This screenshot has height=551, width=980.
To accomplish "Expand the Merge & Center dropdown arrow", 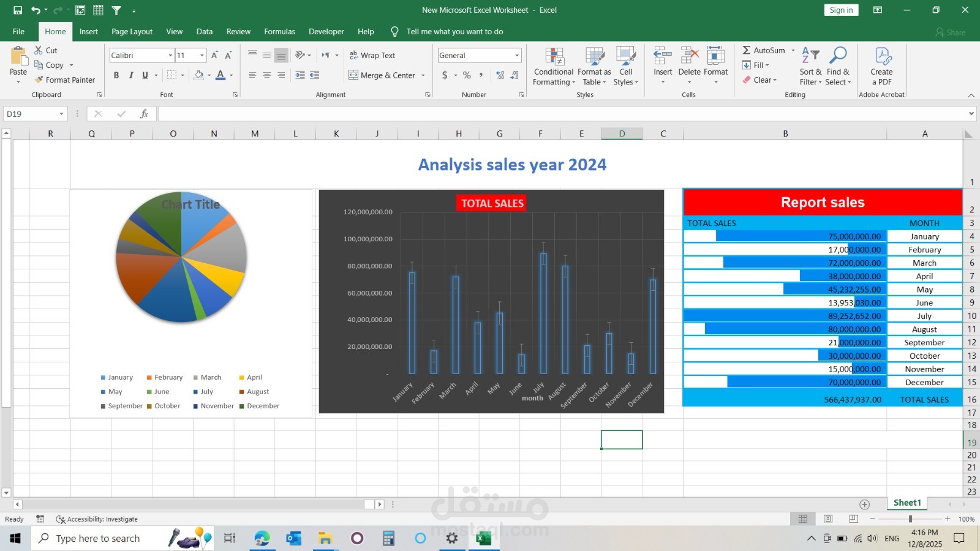I will coord(423,75).
